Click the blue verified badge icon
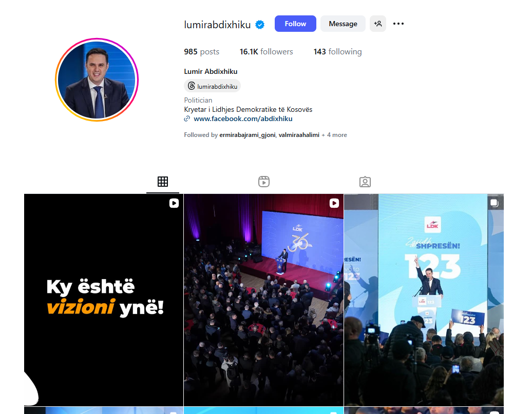Image resolution: width=532 pixels, height=414 pixels. coord(260,25)
